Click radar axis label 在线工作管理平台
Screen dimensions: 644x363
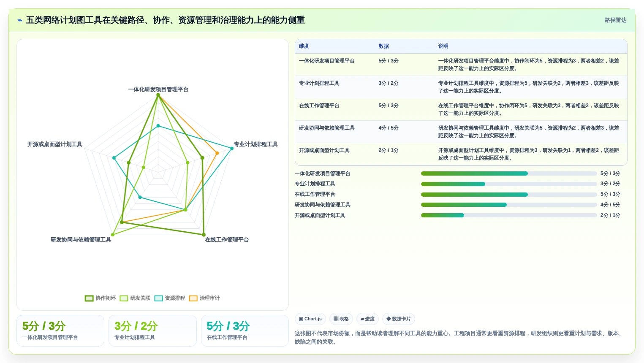[x=227, y=240]
